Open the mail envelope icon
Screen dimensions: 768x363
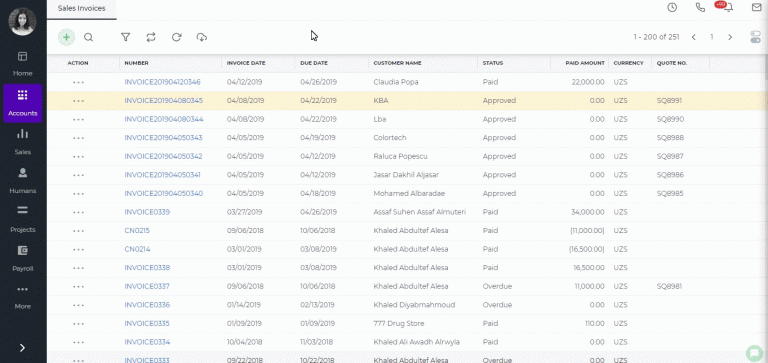pos(757,7)
